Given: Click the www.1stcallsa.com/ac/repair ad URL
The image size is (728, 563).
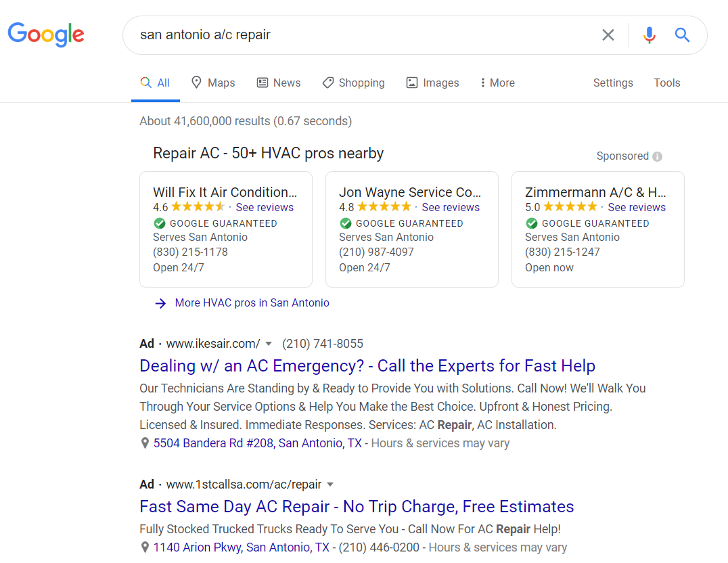Looking at the screenshot, I should click(244, 485).
